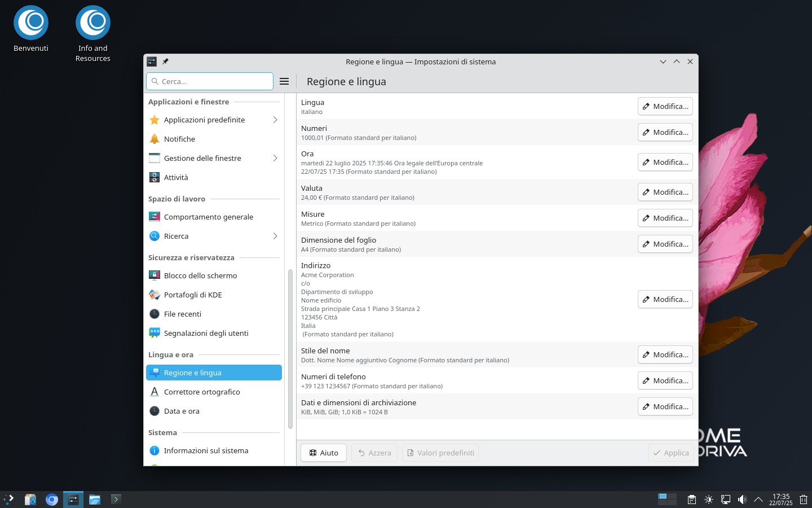This screenshot has width=812, height=508.
Task: Expand the Ricerca submenu arrow
Action: click(x=275, y=236)
